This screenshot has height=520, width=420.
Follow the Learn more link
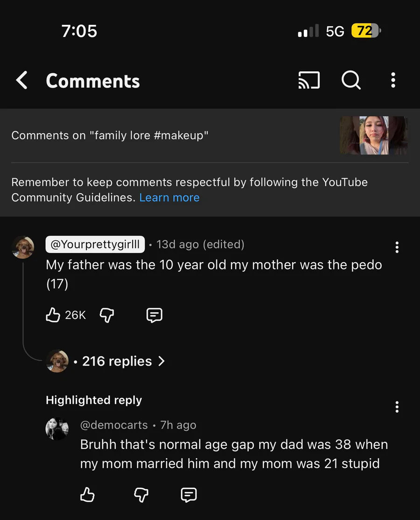169,197
